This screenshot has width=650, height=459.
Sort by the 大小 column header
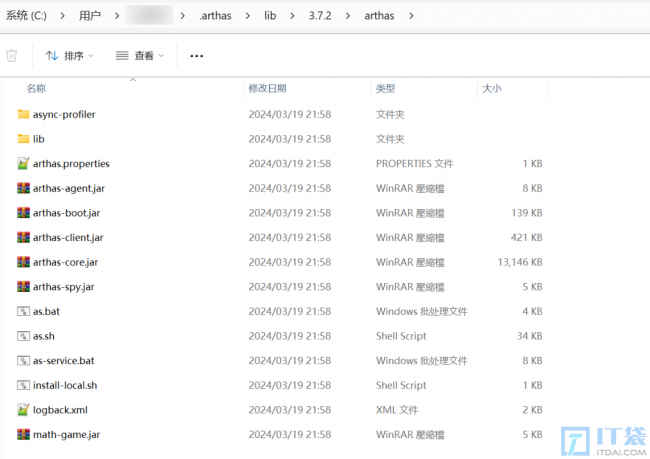(492, 88)
